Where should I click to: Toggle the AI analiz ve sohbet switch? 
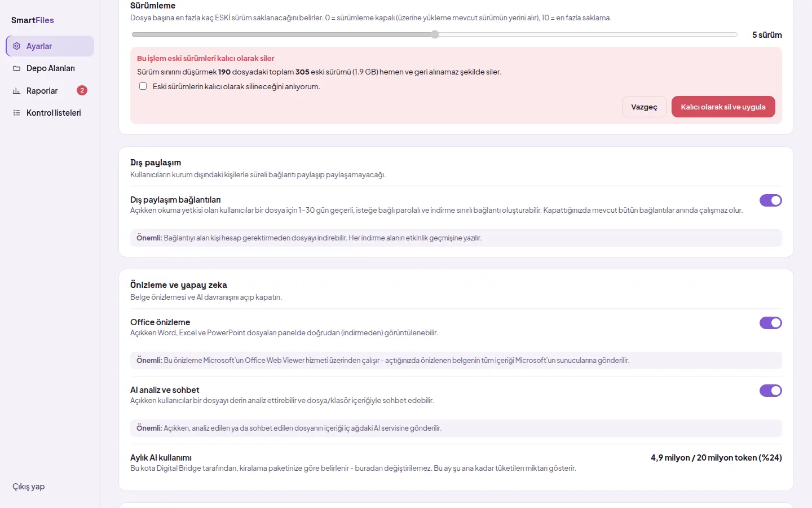click(x=770, y=391)
